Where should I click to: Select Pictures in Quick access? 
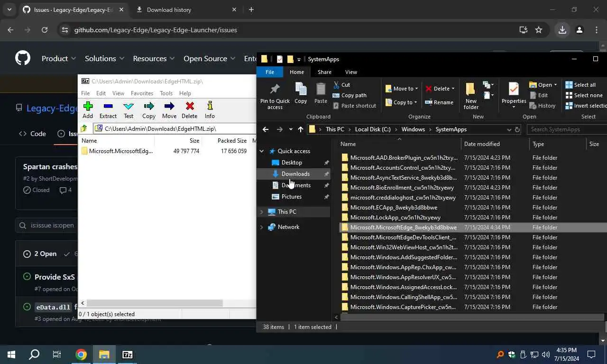pyautogui.click(x=291, y=197)
